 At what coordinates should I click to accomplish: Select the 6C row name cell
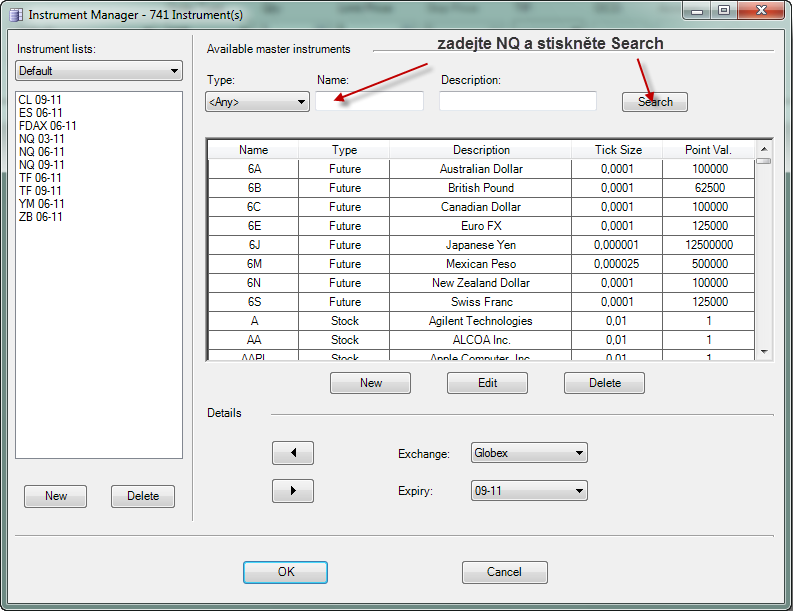254,207
